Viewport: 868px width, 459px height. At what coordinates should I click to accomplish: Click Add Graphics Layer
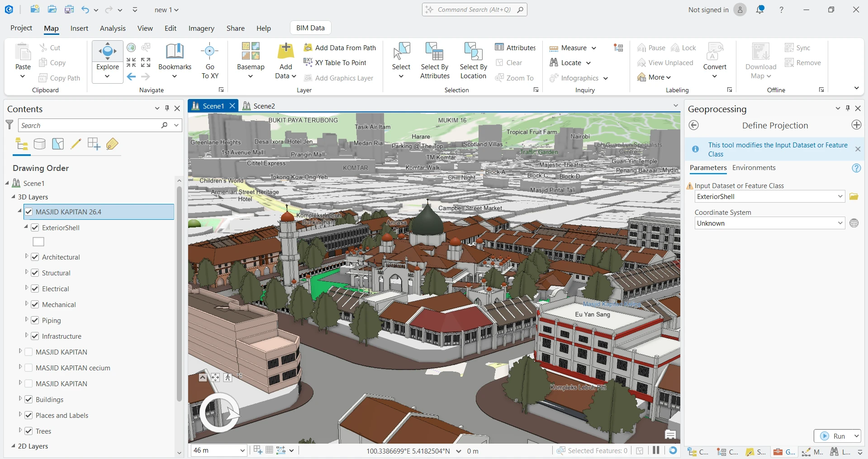tap(339, 78)
